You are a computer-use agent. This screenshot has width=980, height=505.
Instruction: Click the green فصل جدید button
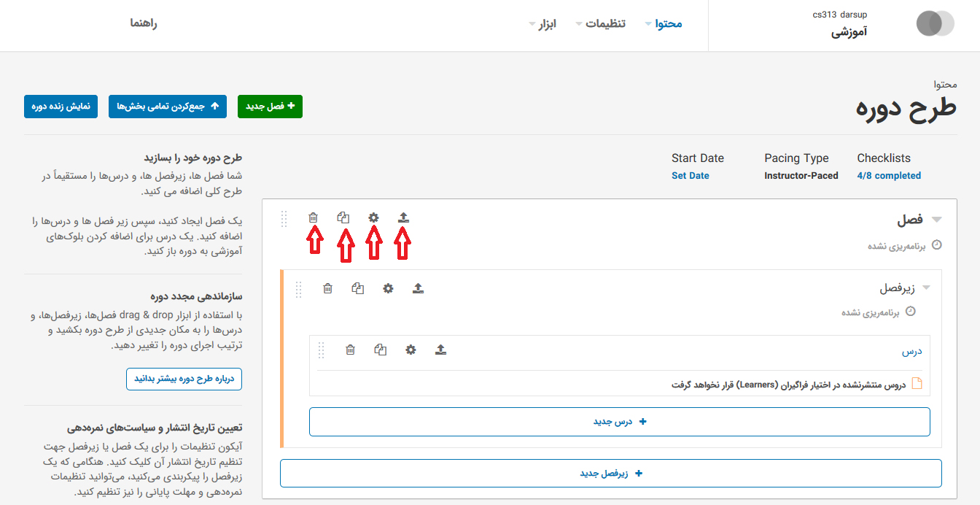(270, 107)
